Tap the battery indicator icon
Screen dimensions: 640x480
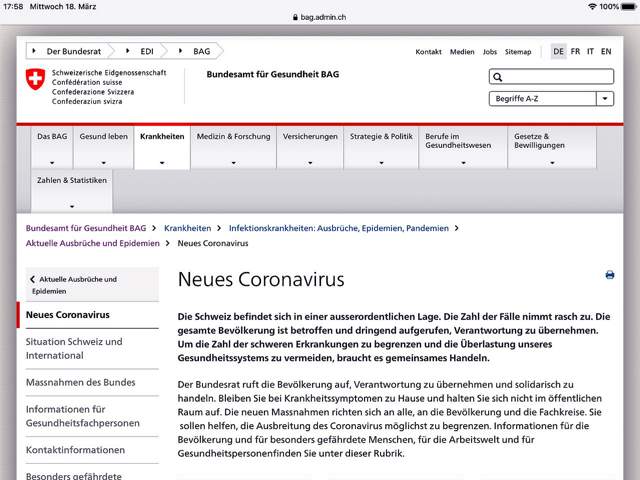(629, 7)
